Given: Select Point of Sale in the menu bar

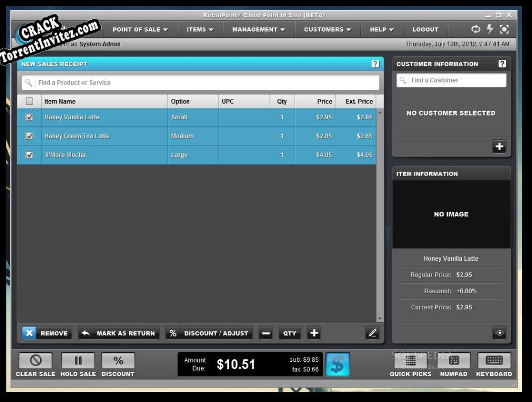Looking at the screenshot, I should [x=140, y=29].
